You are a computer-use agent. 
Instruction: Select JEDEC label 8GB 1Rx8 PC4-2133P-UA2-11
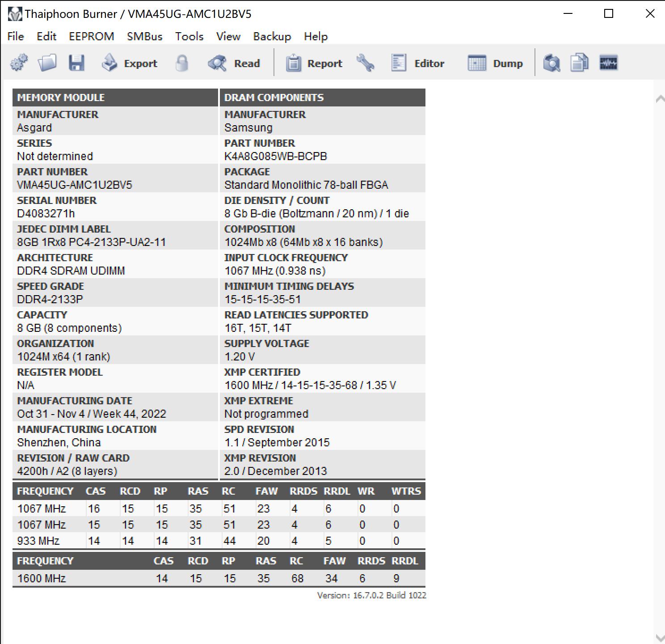(92, 242)
